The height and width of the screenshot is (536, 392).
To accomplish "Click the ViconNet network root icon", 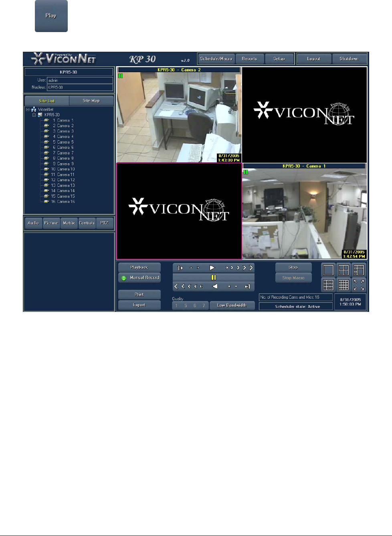I will (x=34, y=109).
